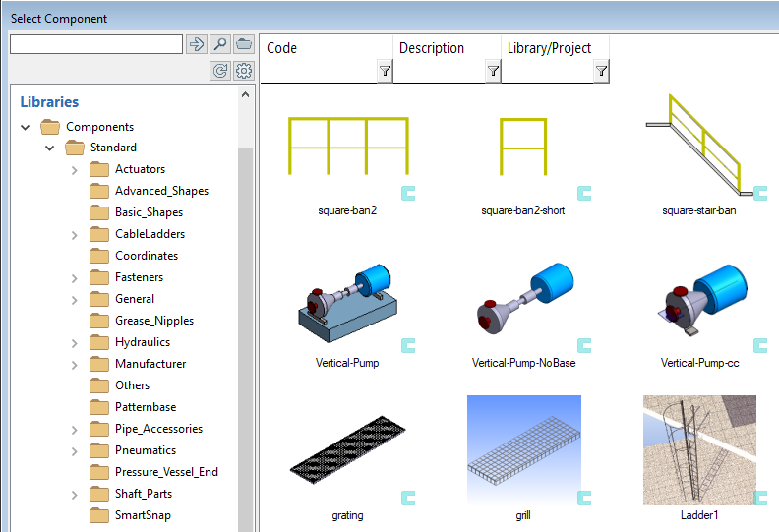Click the filter icon under Description column
The width and height of the screenshot is (779, 532).
tap(493, 71)
